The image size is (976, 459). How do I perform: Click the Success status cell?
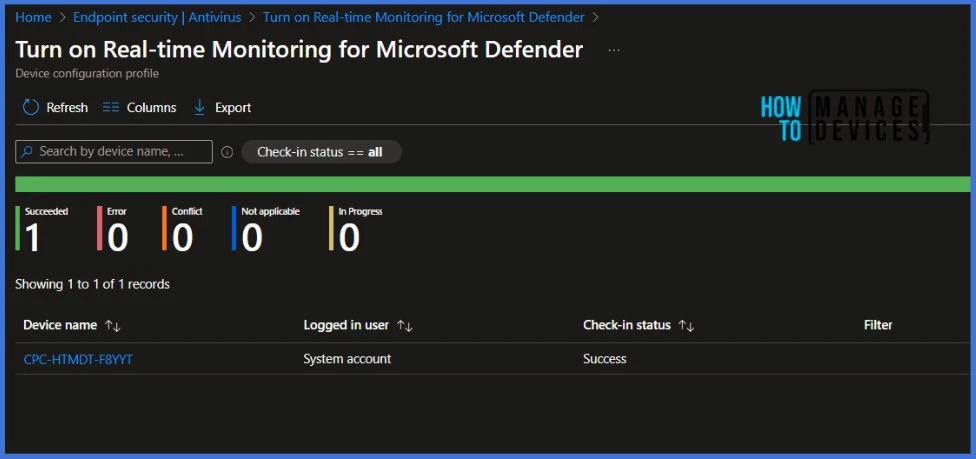click(x=604, y=359)
